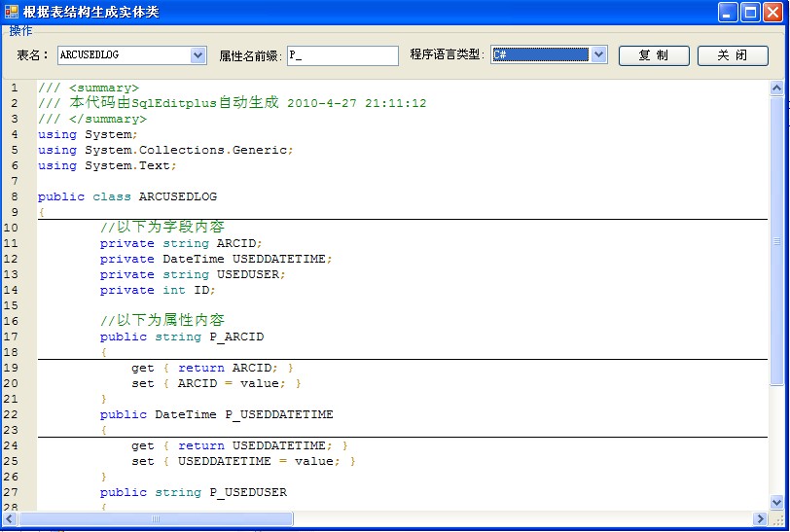Click the 关 闭 close button
790x532 pixels.
point(733,55)
